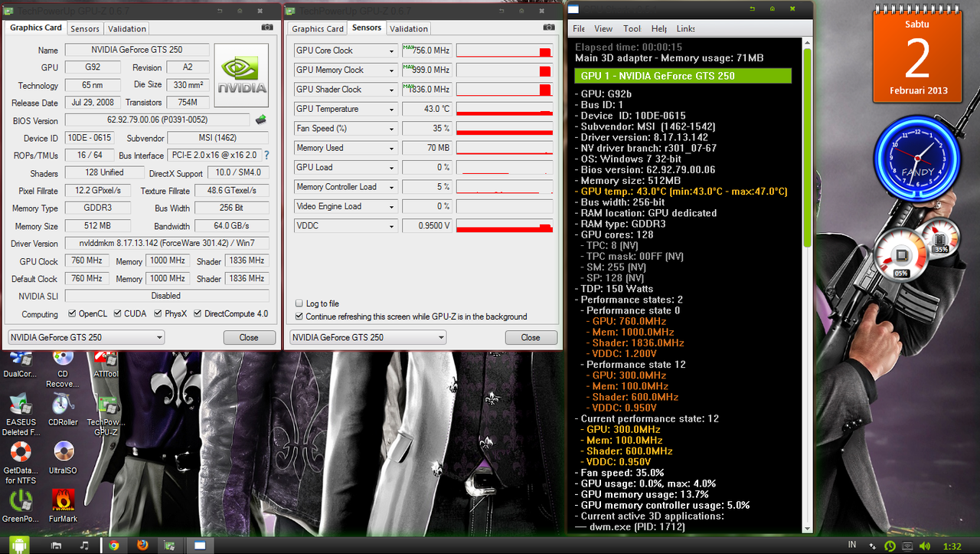
Task: Click the taskbar clock showing 1:32
Action: click(x=952, y=546)
